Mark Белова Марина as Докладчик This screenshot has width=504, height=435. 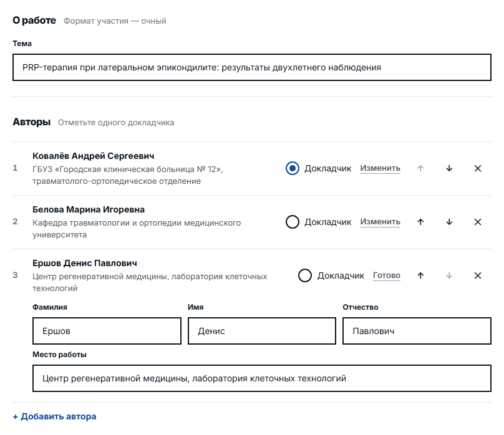click(292, 222)
